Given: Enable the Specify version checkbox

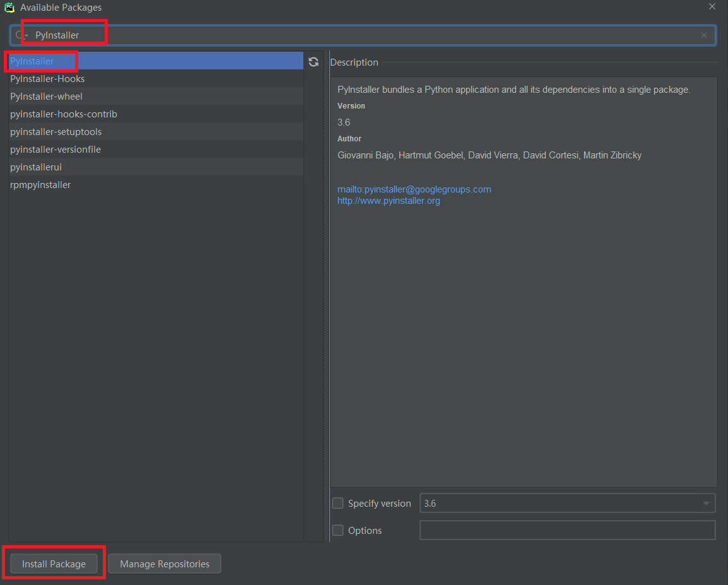Looking at the screenshot, I should pos(338,504).
